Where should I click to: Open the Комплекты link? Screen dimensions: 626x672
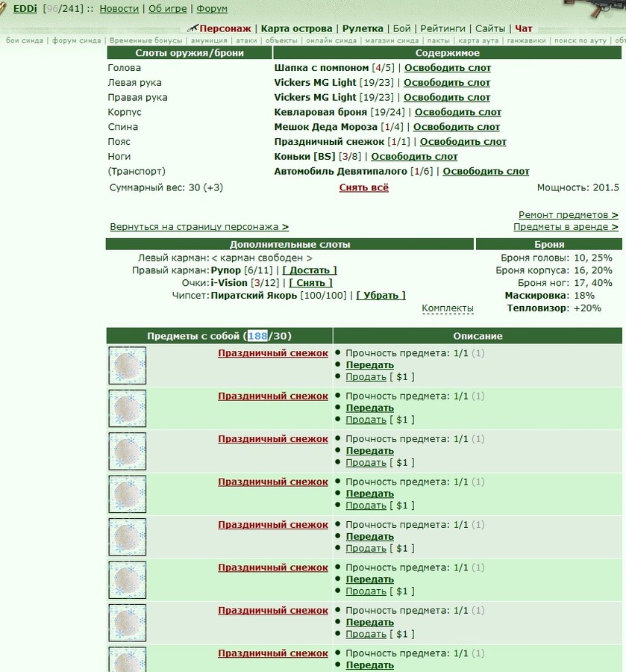point(448,308)
